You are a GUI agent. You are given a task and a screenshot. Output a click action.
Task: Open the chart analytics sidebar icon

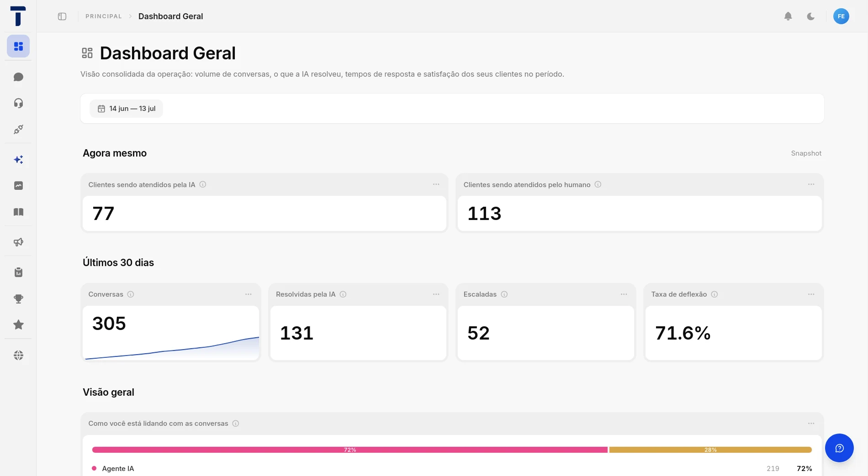18,185
